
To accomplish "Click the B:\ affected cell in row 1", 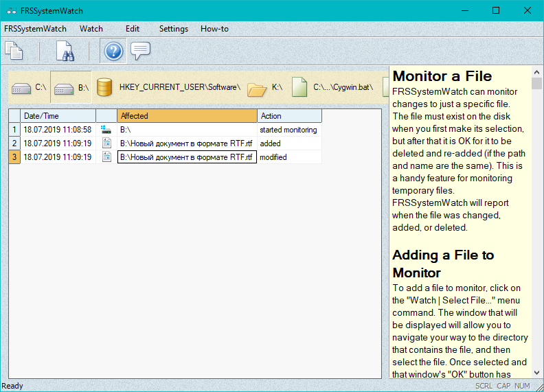I will tap(187, 130).
